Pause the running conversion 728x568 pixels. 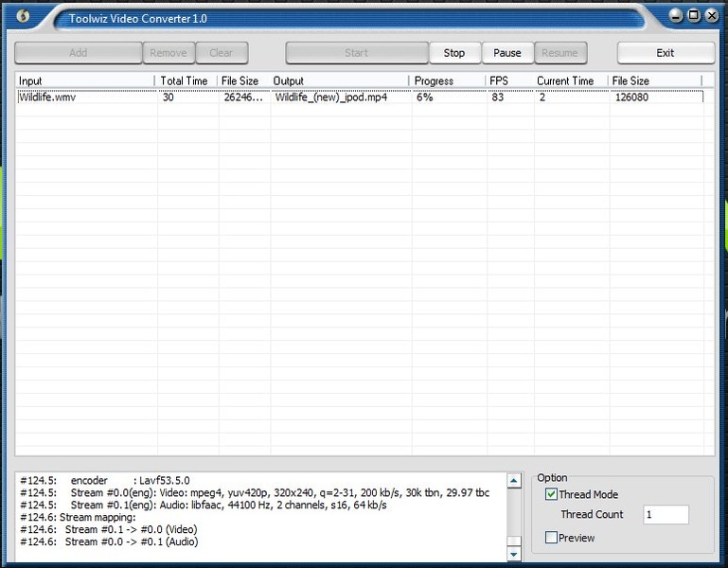pos(507,53)
